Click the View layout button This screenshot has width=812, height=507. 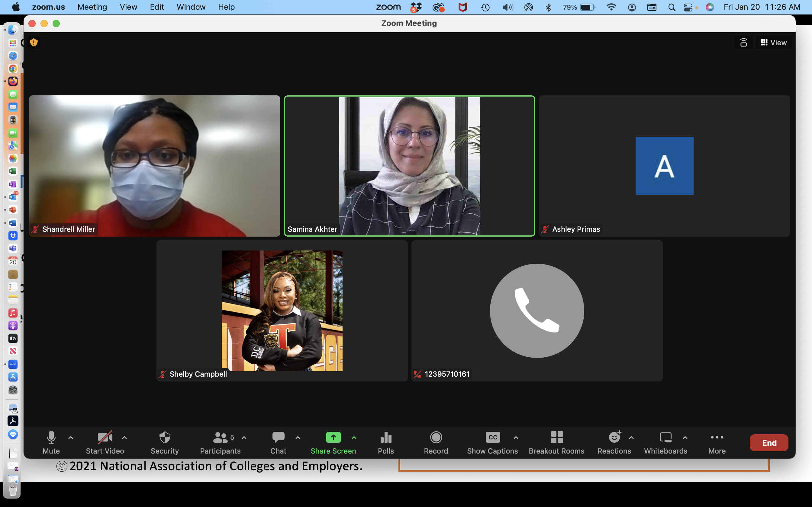click(x=773, y=43)
